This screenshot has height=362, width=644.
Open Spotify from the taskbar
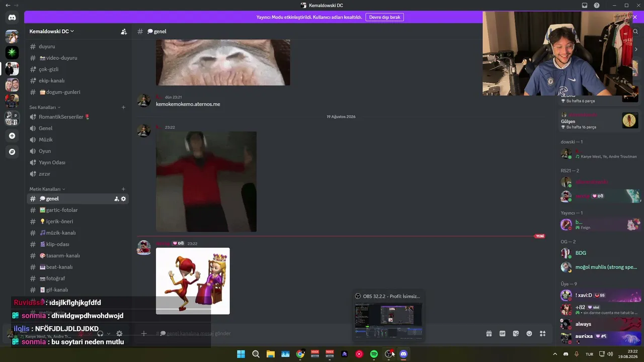pos(374,354)
